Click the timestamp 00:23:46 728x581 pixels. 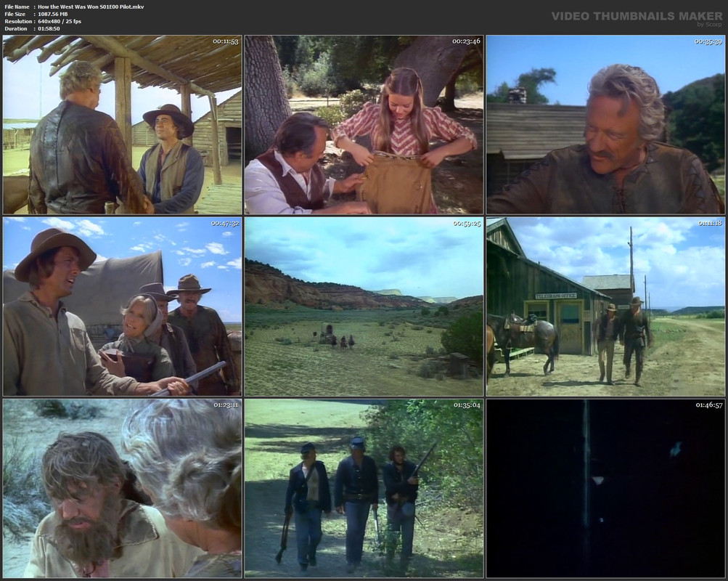tap(467, 41)
